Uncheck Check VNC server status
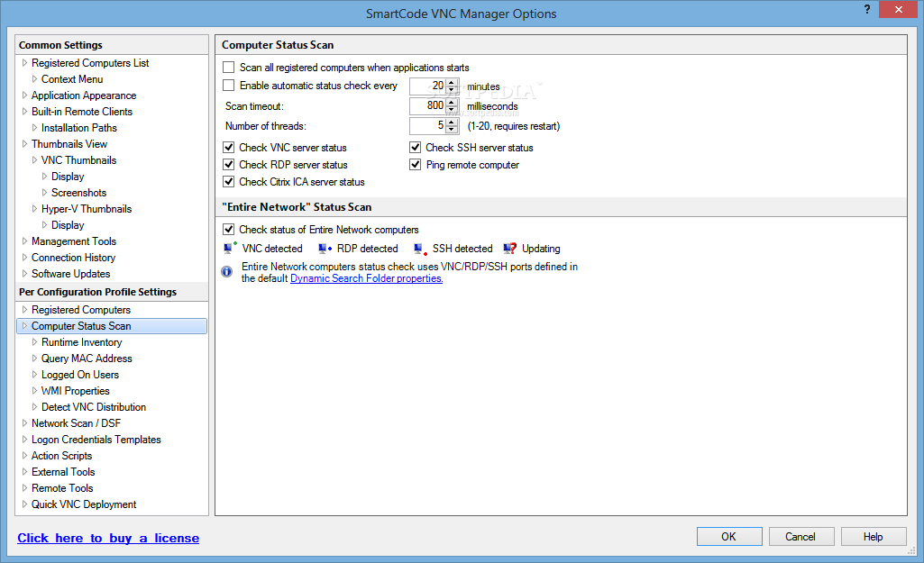This screenshot has width=924, height=563. coord(229,147)
